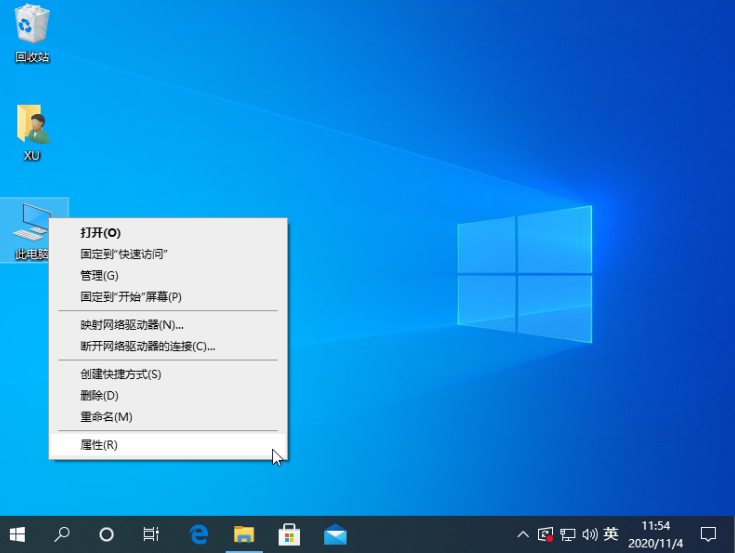Click the taskbar search magnifier icon
This screenshot has width=735, height=553.
point(62,534)
